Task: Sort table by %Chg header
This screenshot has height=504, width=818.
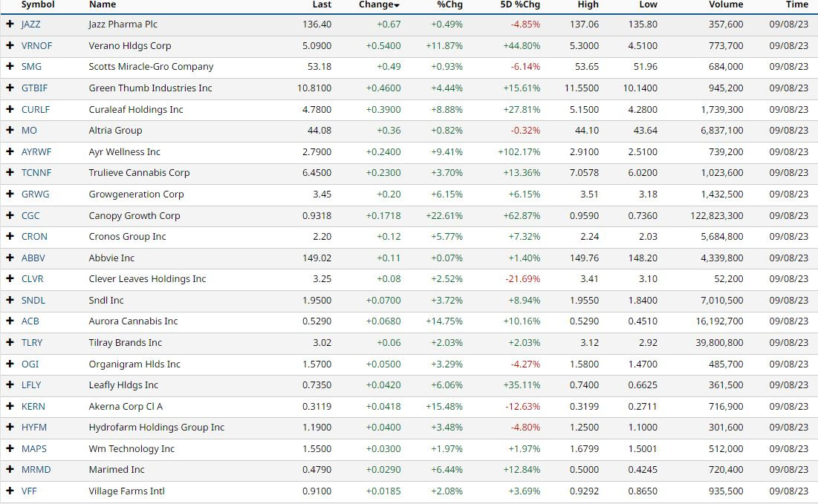Action: pyautogui.click(x=449, y=4)
